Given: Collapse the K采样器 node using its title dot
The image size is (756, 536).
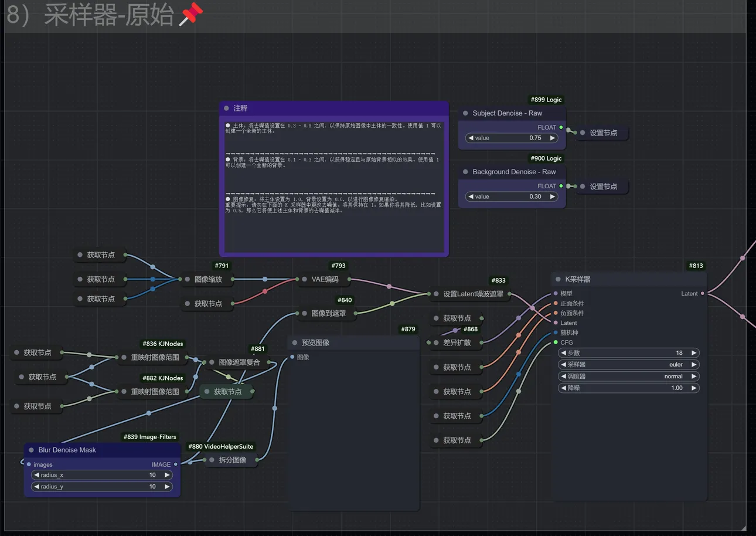Looking at the screenshot, I should pyautogui.click(x=558, y=280).
